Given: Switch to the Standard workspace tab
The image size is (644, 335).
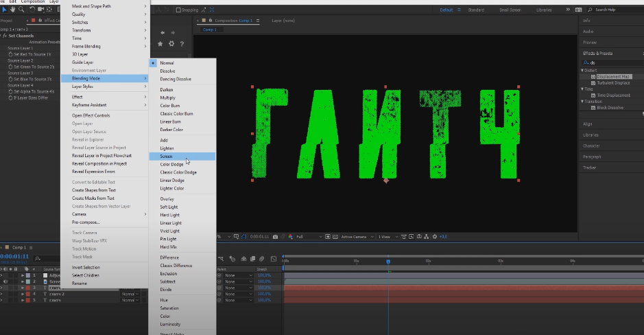Looking at the screenshot, I should click(476, 10).
